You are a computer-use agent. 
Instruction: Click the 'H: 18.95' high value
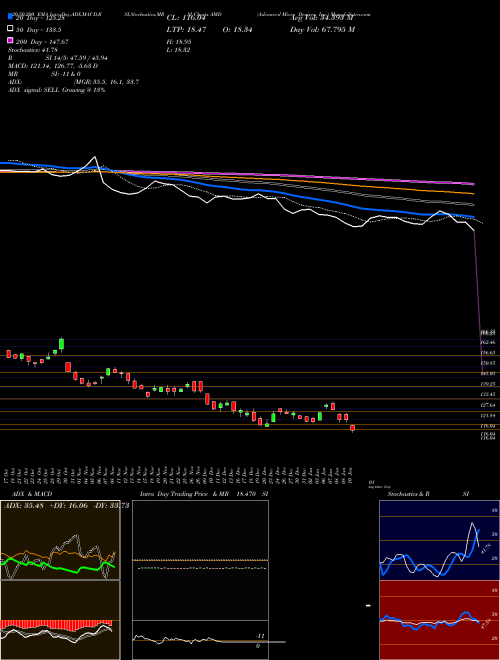pos(178,42)
